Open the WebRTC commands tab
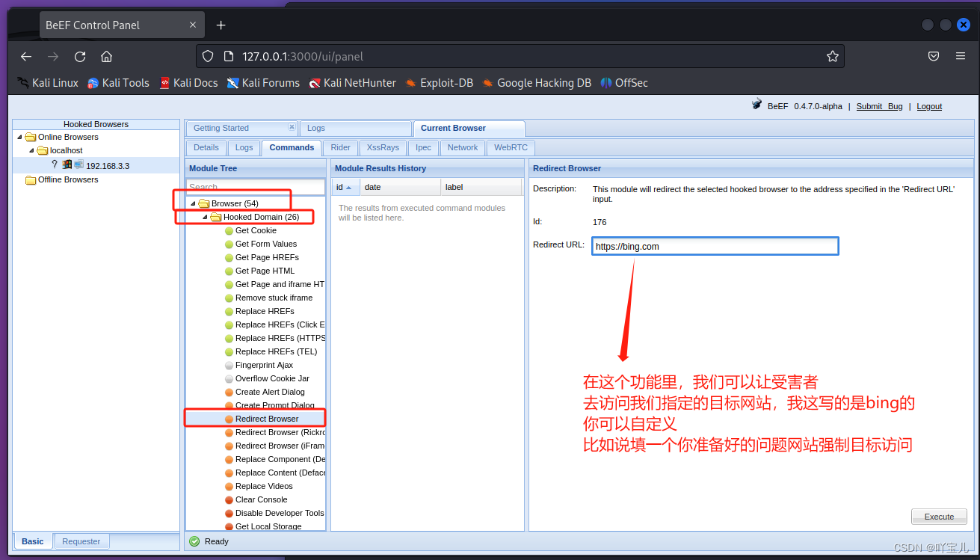This screenshot has height=560, width=980. pyautogui.click(x=510, y=147)
